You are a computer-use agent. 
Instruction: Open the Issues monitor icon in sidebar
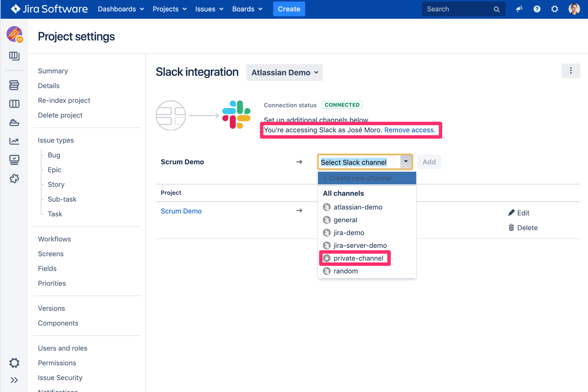[14, 160]
